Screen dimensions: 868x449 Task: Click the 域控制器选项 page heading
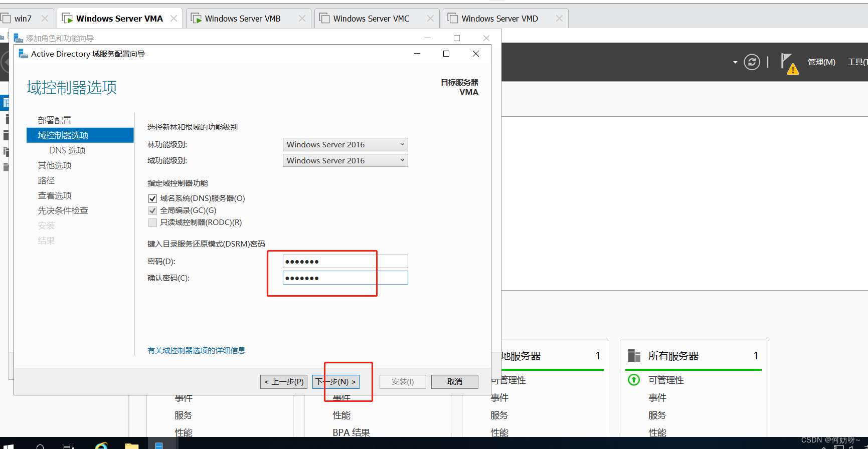tap(72, 88)
